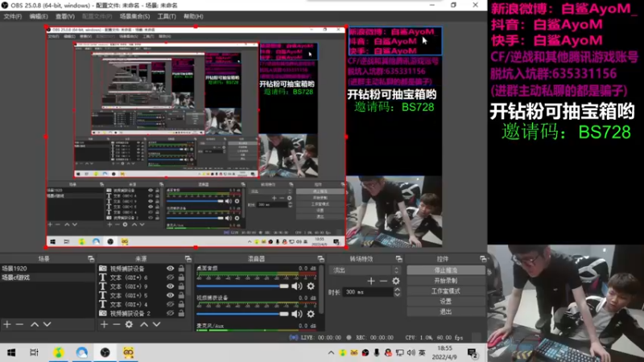Pop out the 场景 dock panel

coord(91,259)
